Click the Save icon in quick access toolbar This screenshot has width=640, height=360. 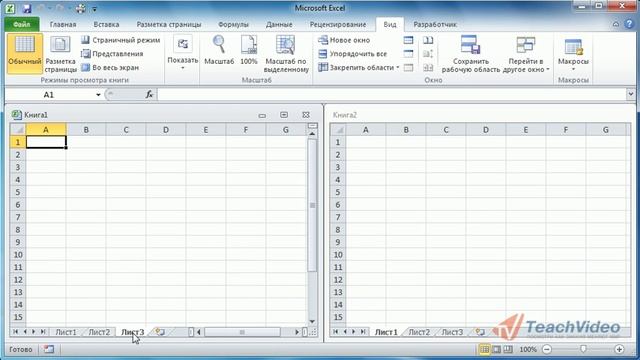click(x=27, y=8)
